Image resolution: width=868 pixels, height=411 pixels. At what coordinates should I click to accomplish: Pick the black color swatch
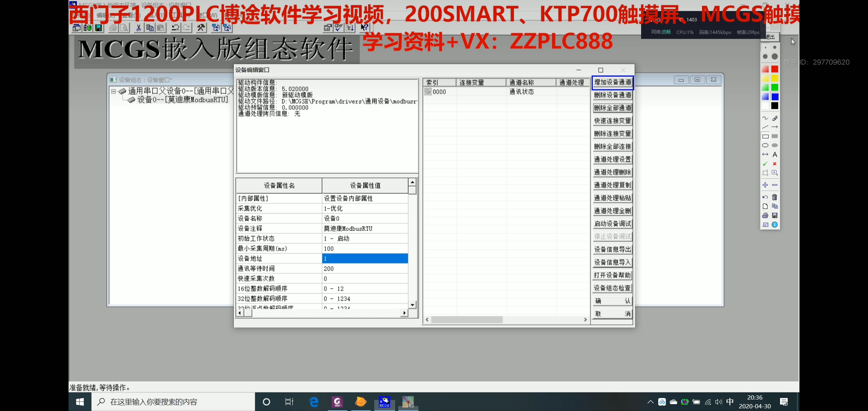click(775, 106)
